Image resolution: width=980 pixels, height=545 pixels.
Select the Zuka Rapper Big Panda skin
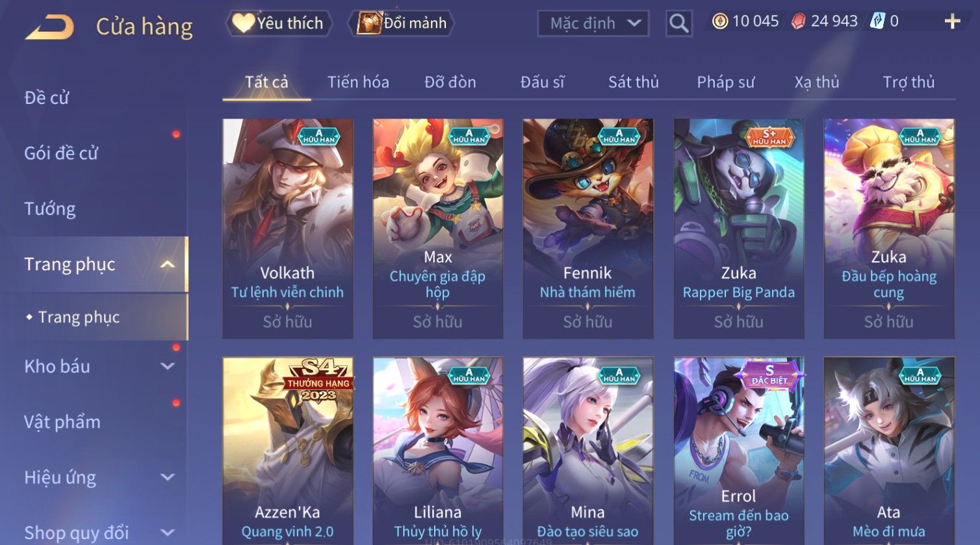point(739,229)
